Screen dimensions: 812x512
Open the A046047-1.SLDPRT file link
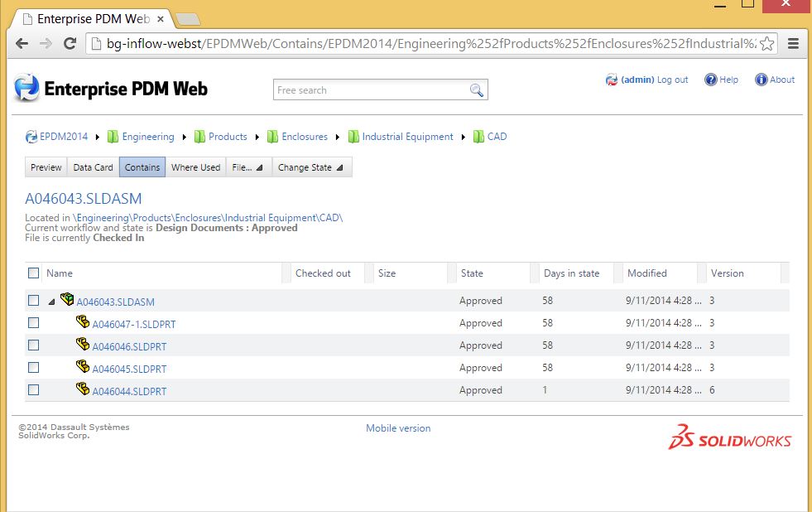133,325
